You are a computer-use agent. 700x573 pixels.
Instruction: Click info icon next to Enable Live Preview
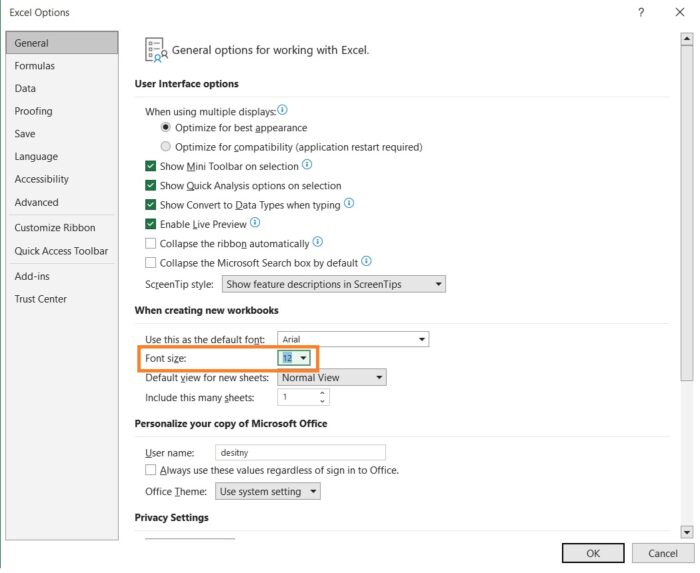[x=254, y=223]
